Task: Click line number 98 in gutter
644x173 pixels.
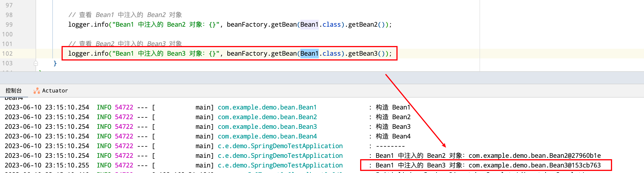Action: coord(9,15)
